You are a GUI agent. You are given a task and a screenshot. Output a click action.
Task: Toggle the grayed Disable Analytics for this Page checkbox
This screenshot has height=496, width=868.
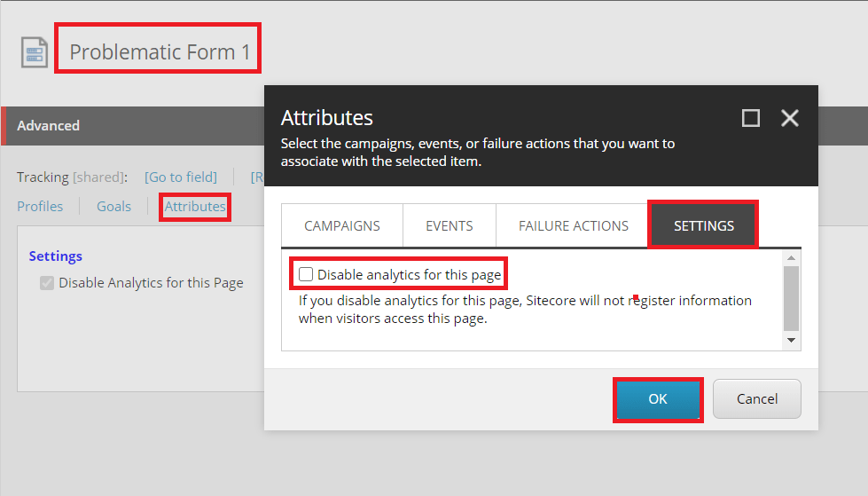pos(47,283)
